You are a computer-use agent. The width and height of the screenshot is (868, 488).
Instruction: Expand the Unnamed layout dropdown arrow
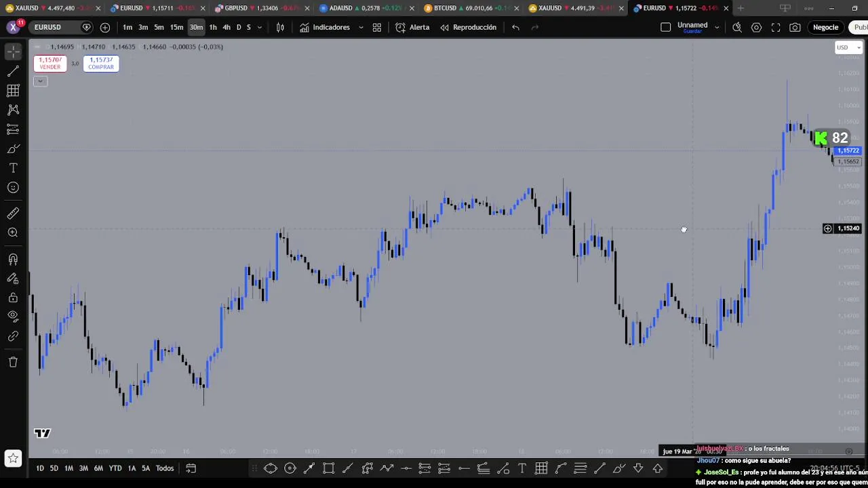pyautogui.click(x=717, y=28)
